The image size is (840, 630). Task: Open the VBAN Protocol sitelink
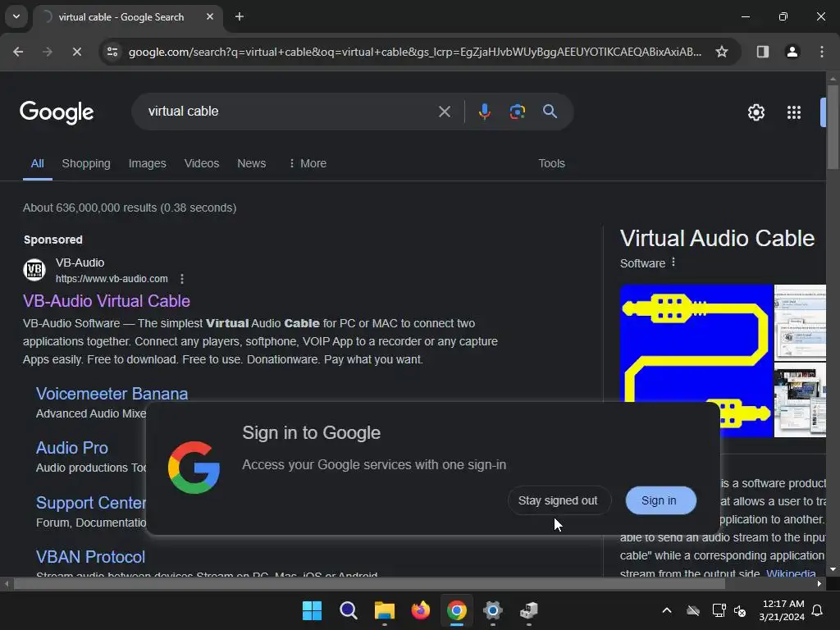(x=90, y=557)
